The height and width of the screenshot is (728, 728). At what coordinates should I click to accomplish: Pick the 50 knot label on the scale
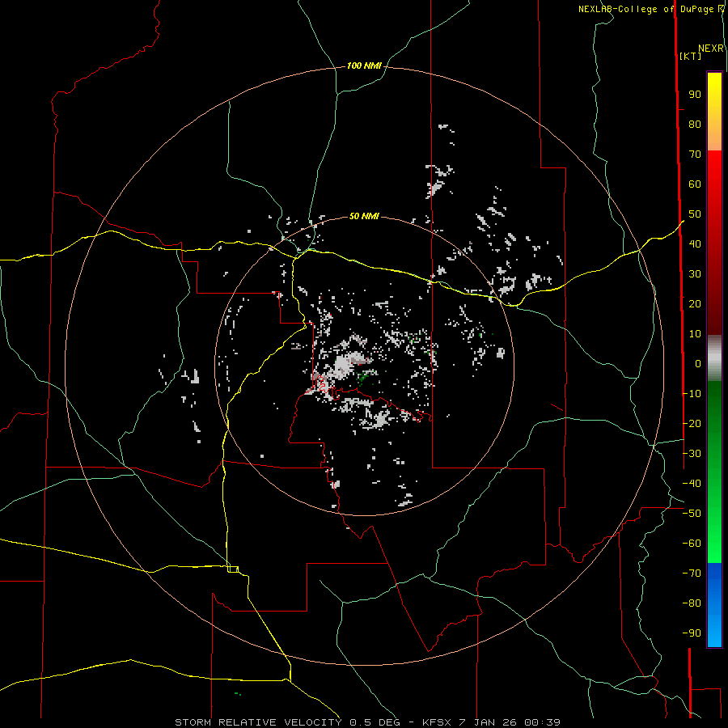click(695, 214)
